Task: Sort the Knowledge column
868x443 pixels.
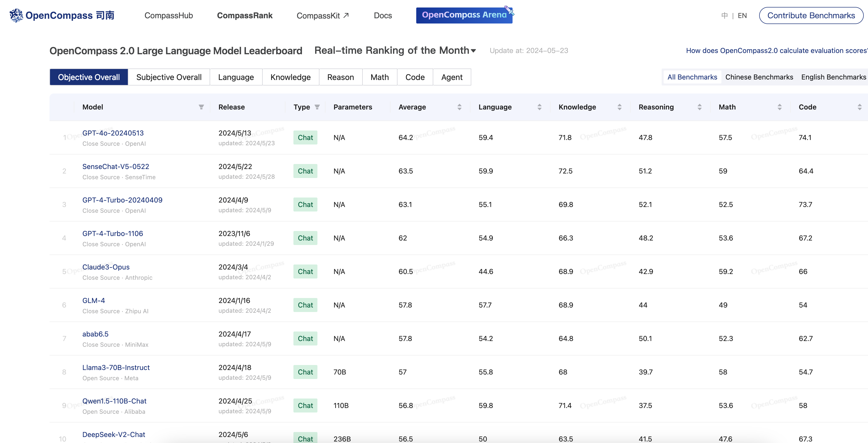Action: [x=620, y=107]
